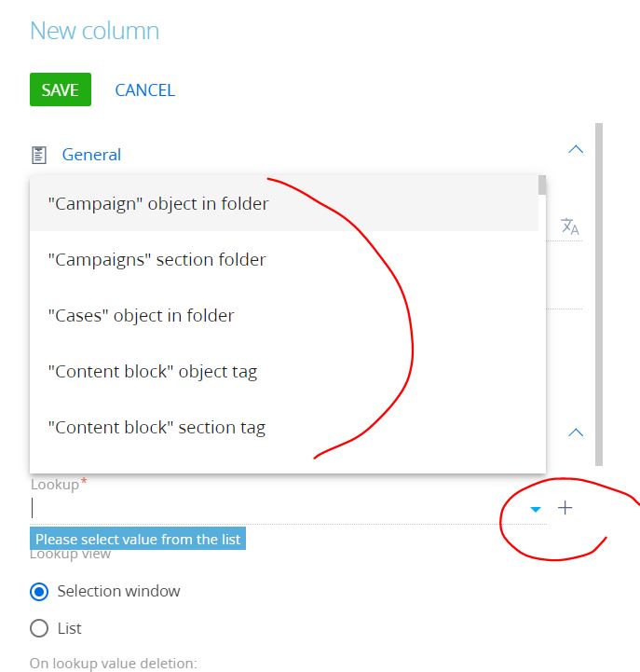Image resolution: width=640 pixels, height=672 pixels.
Task: Click the "Please select value" tooltip
Action: [138, 539]
